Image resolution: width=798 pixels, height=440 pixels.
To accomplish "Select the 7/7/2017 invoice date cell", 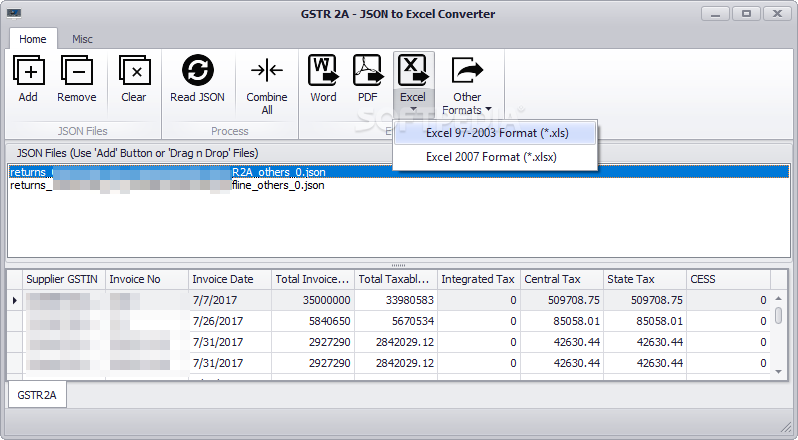I will (x=230, y=300).
